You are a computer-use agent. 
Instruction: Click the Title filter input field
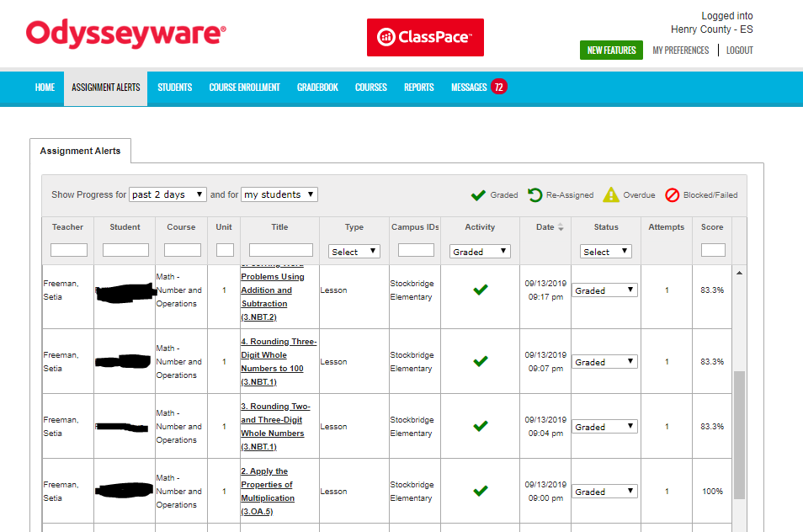pos(280,250)
